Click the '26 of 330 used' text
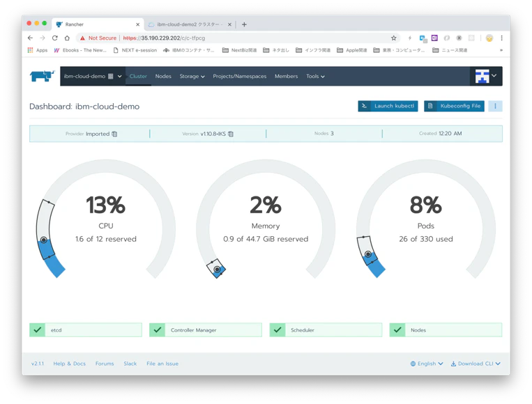Screen dimensions: 532x404 [x=426, y=239]
